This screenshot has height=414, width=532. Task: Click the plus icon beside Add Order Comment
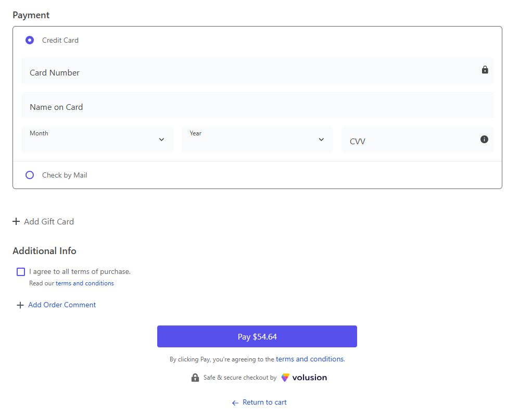click(20, 305)
